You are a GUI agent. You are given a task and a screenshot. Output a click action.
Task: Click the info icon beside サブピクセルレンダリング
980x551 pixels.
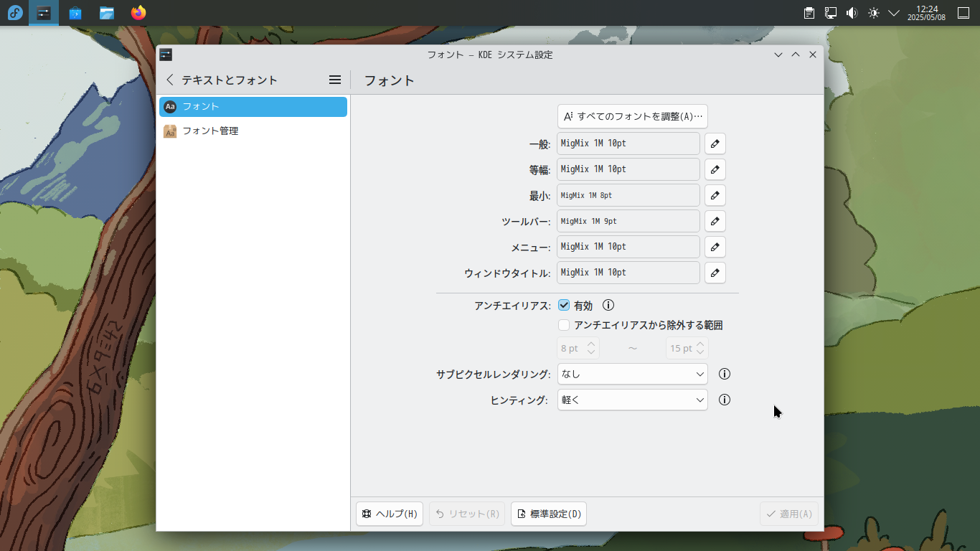coord(725,374)
